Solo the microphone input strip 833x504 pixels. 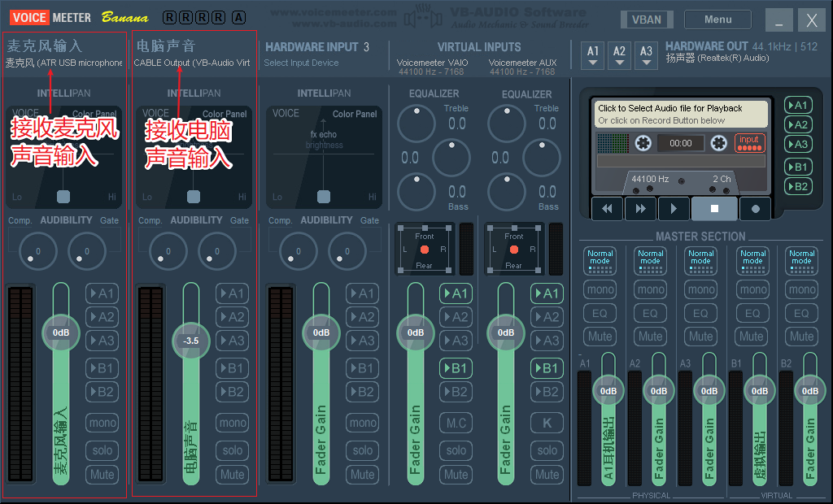tap(102, 450)
